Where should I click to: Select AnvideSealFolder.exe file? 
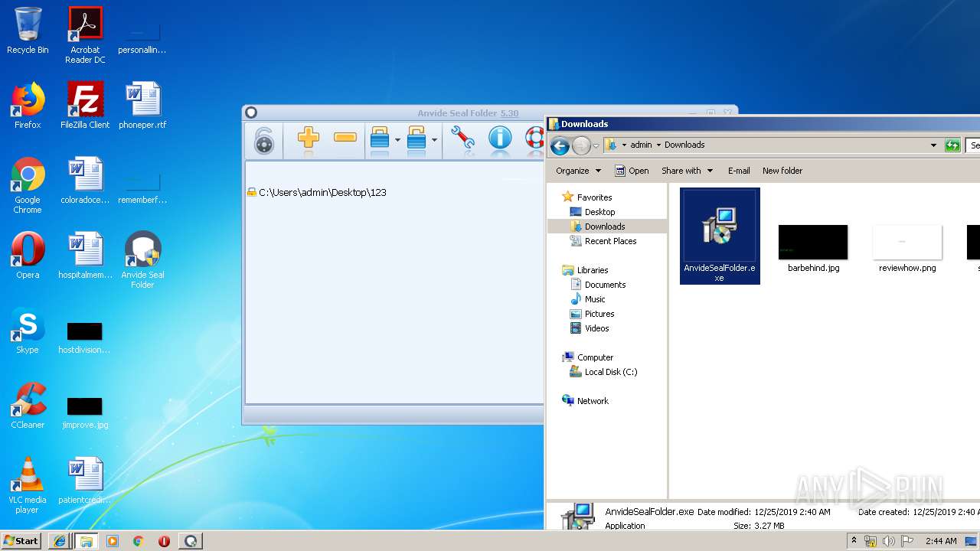point(720,236)
